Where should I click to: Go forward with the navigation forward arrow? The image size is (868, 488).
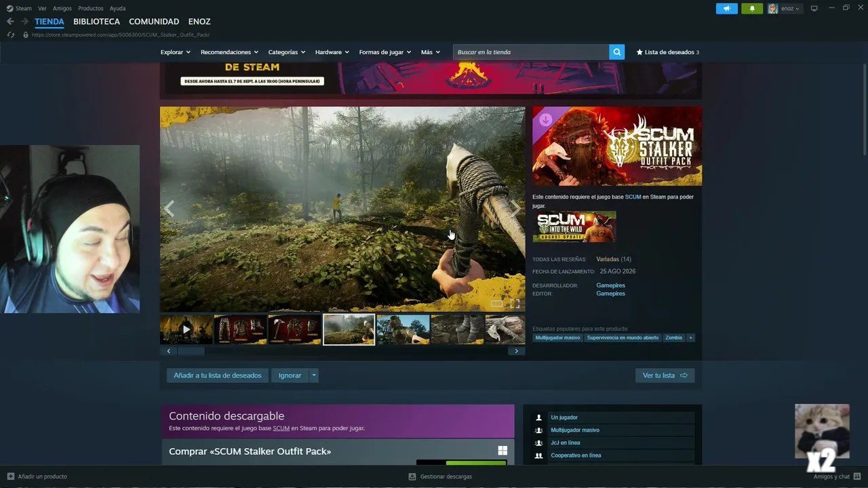(x=25, y=22)
